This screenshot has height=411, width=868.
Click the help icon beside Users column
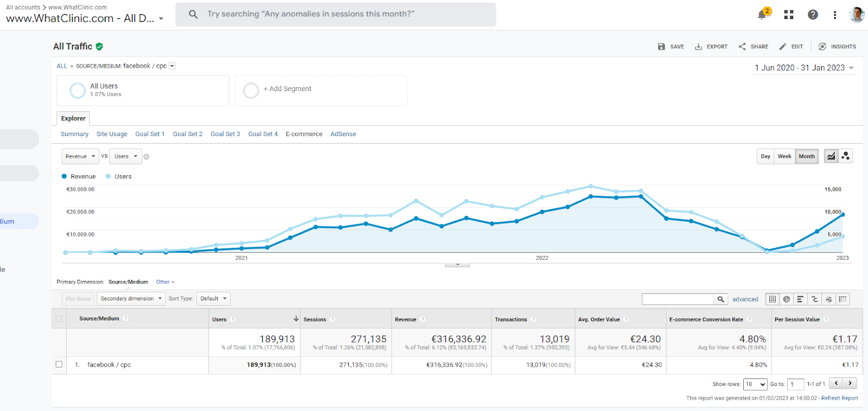233,319
